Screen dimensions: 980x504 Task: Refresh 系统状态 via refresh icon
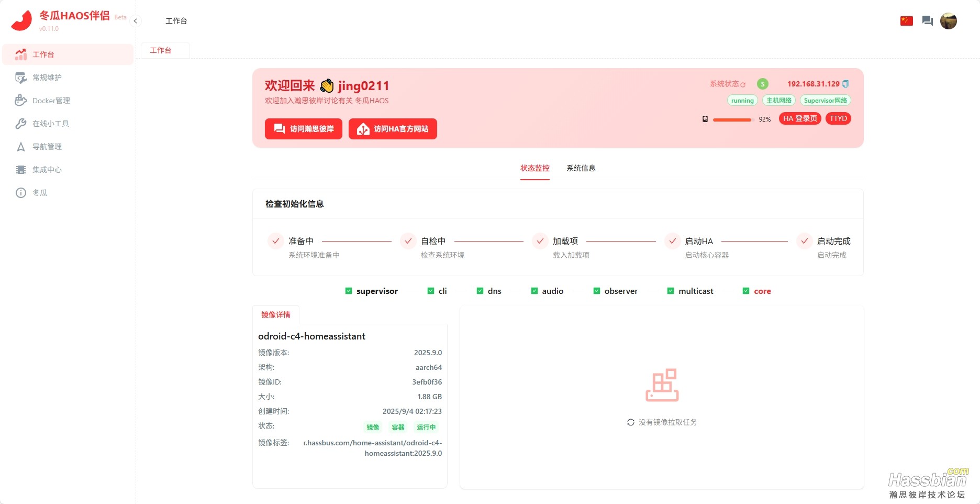743,84
